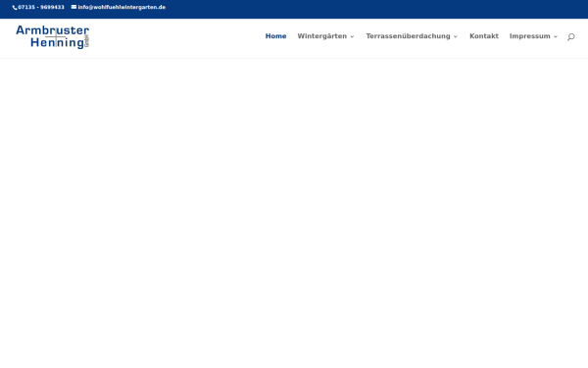Expand the Terrassenüberdachung dropdown chevron
The height and width of the screenshot is (368, 588).
pyautogui.click(x=456, y=37)
